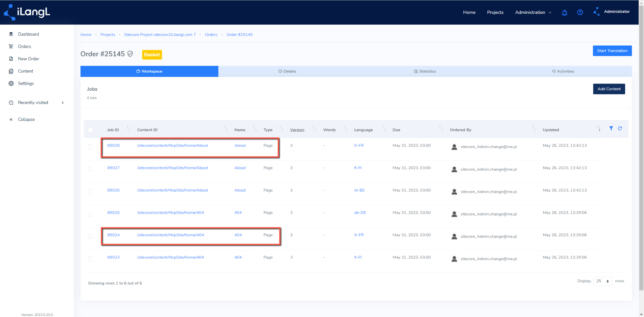Click the Recently visited clock icon
The image size is (644, 317).
tap(11, 103)
